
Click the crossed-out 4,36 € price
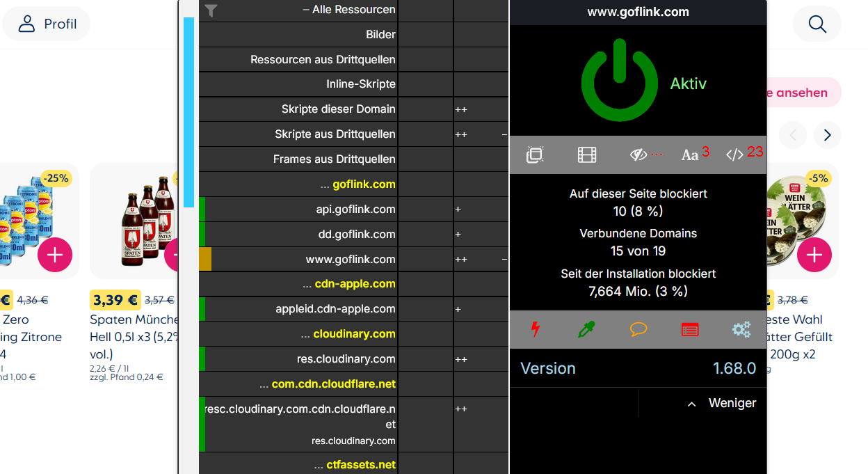pyautogui.click(x=32, y=300)
